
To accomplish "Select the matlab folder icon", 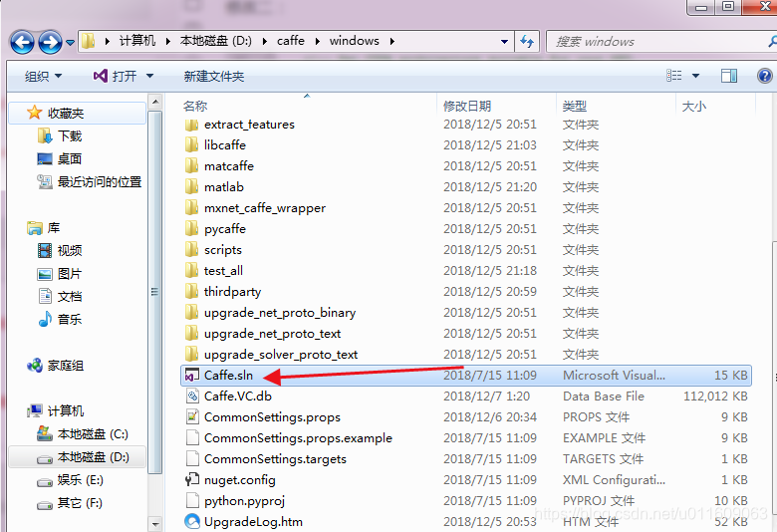I will coord(192,187).
